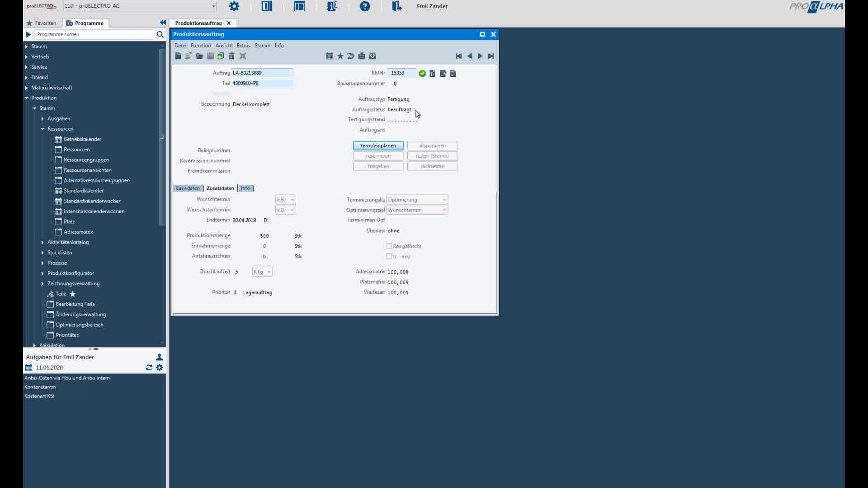
Task: Open task settings gear in Aufgaben panel
Action: tap(160, 367)
